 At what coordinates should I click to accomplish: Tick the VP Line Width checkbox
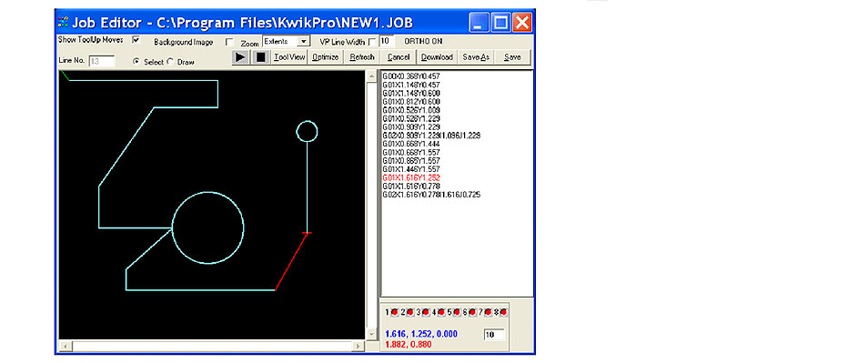[372, 42]
